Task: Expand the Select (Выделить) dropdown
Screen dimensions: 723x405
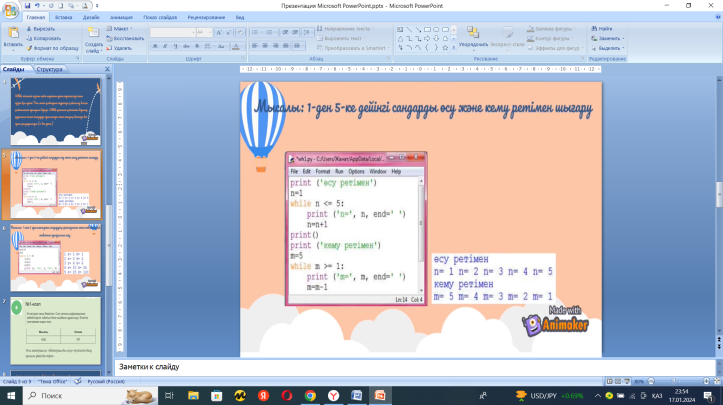Action: tap(610, 47)
